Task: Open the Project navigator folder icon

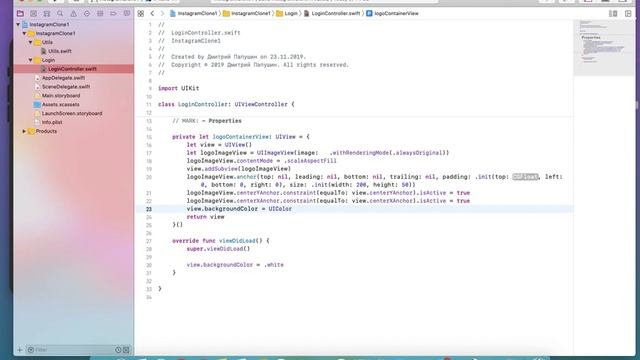Action: tap(20, 13)
